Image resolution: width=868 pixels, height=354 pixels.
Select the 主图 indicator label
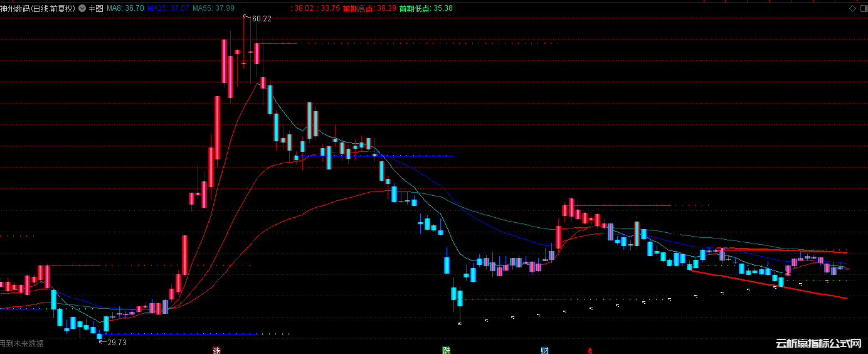95,8
